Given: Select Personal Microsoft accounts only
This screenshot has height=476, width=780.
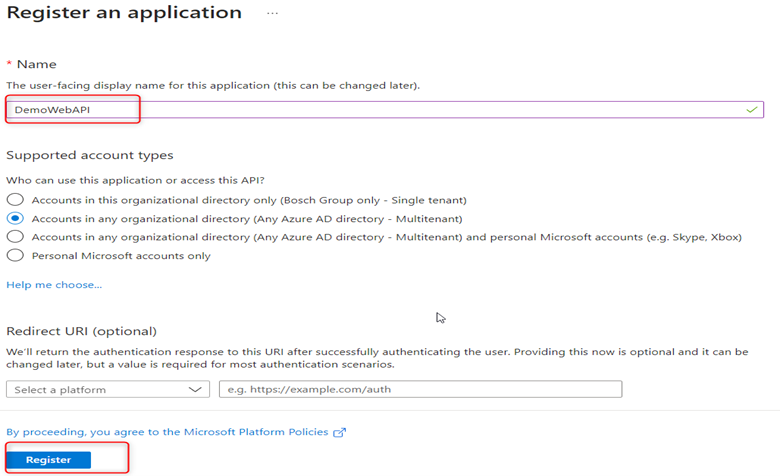Looking at the screenshot, I should coord(15,256).
